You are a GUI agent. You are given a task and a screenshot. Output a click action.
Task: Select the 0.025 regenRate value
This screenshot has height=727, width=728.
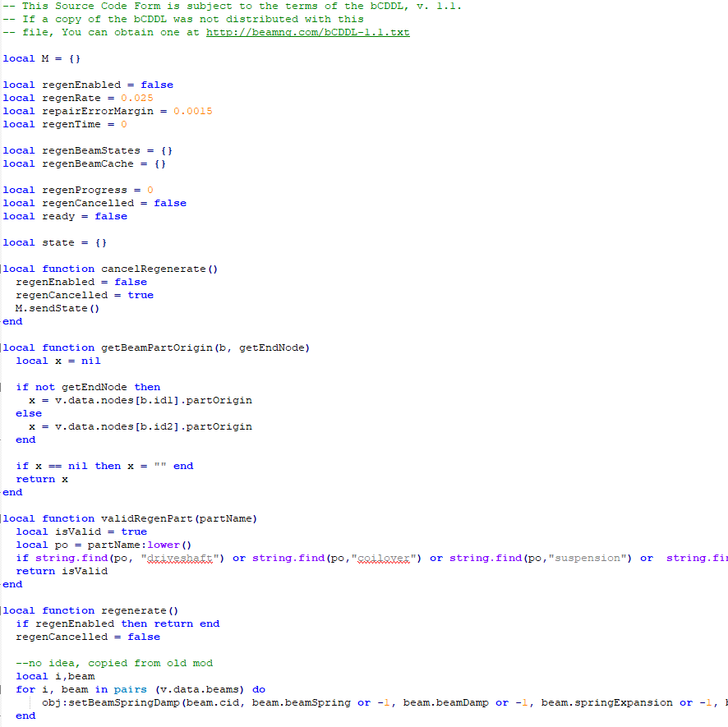[x=137, y=99]
